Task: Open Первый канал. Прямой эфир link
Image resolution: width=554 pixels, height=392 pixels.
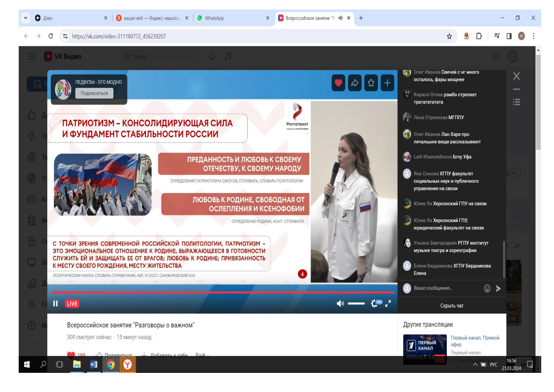Action: (x=475, y=341)
